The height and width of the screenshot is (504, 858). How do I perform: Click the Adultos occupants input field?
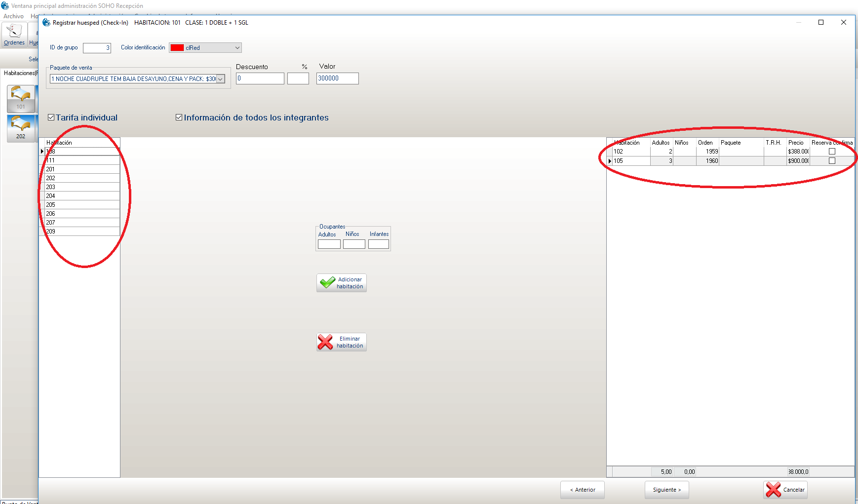pyautogui.click(x=329, y=244)
